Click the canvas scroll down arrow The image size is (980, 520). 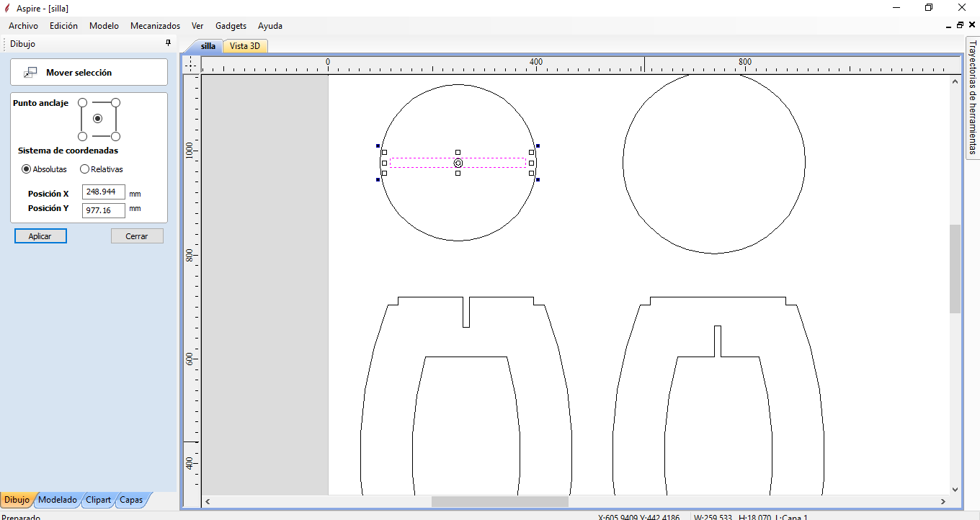pyautogui.click(x=955, y=489)
